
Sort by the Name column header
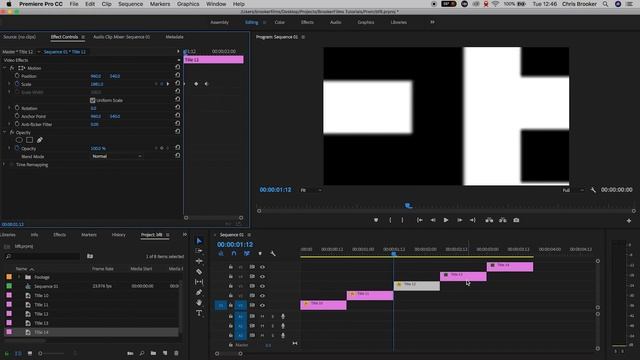coord(22,269)
